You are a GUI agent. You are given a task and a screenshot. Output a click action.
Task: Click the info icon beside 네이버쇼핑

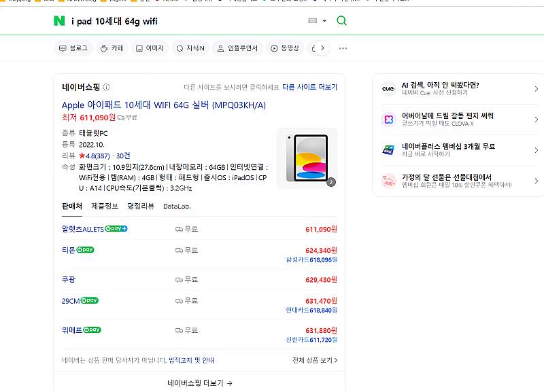click(x=107, y=87)
